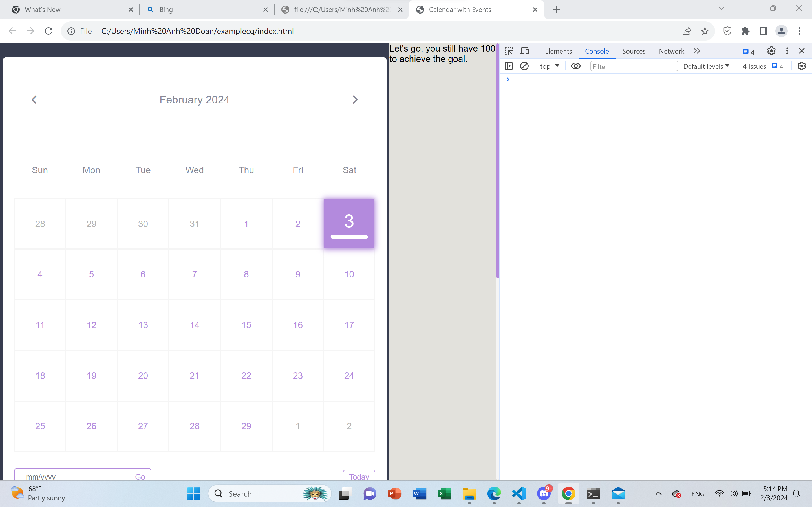Clear the console
Viewport: 812px width, 507px height.
pos(524,66)
